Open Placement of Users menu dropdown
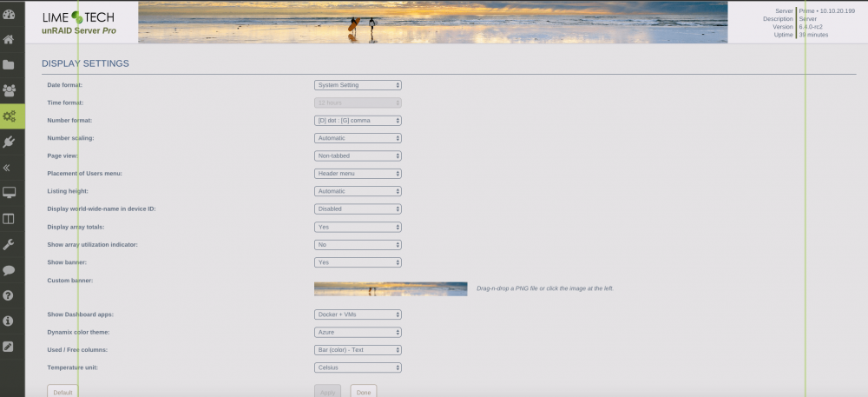 tap(358, 173)
